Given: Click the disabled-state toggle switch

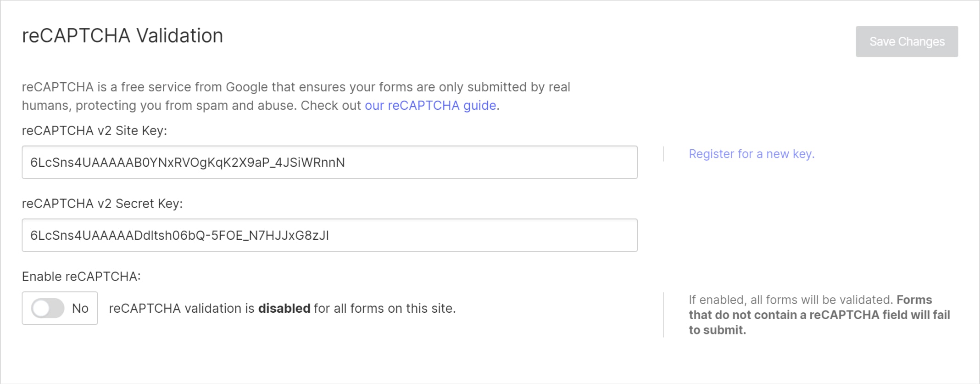Looking at the screenshot, I should pos(48,308).
